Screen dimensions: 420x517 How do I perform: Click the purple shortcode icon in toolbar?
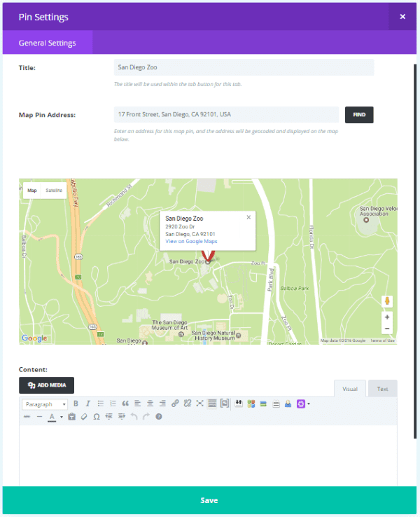click(x=301, y=404)
